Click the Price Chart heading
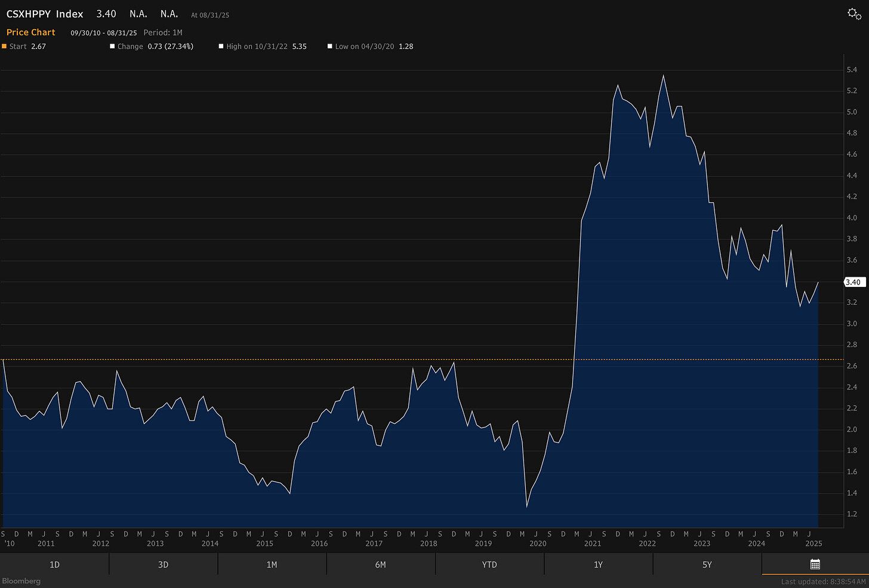Image resolution: width=869 pixels, height=588 pixels. point(31,32)
